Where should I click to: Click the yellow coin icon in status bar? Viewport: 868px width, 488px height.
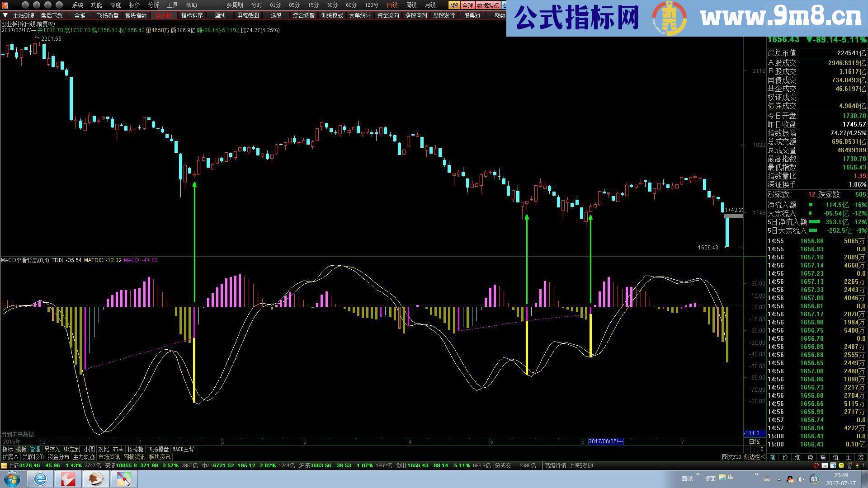tap(841, 465)
